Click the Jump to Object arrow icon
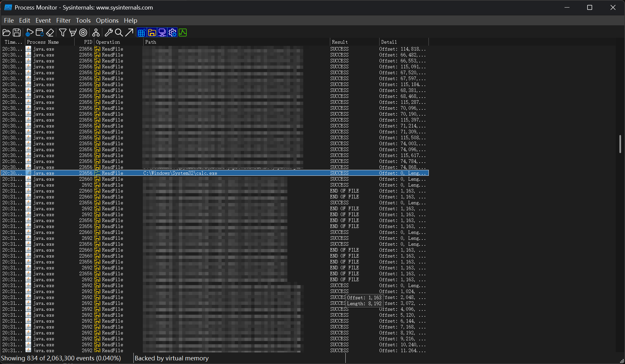625x364 pixels. point(129,33)
